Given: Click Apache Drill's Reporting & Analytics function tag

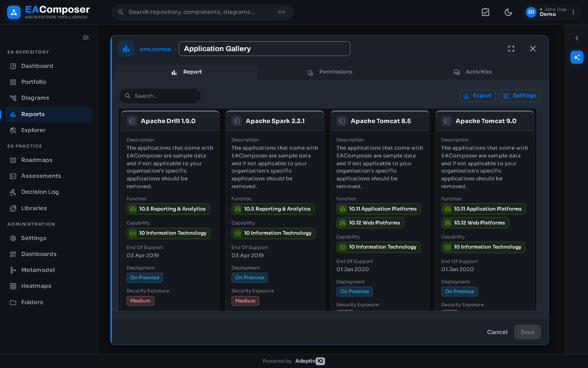Looking at the screenshot, I should [168, 209].
